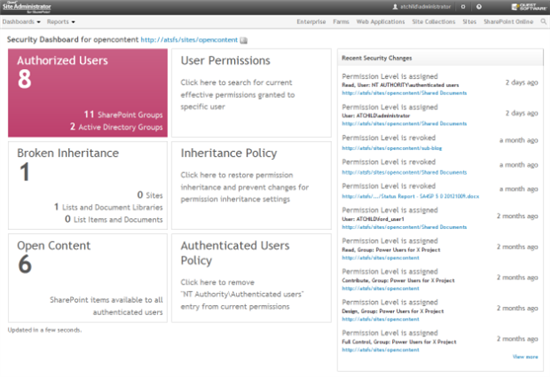Open the Authorized Users tile

[88, 93]
